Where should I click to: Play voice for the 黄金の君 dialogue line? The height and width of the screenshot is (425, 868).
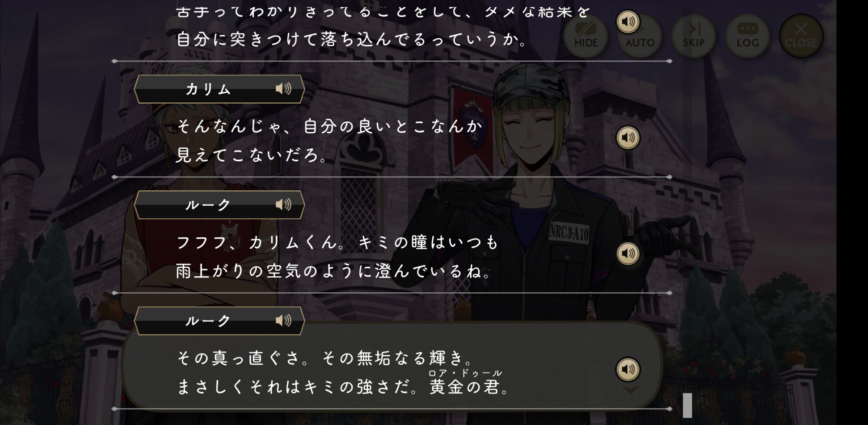628,369
